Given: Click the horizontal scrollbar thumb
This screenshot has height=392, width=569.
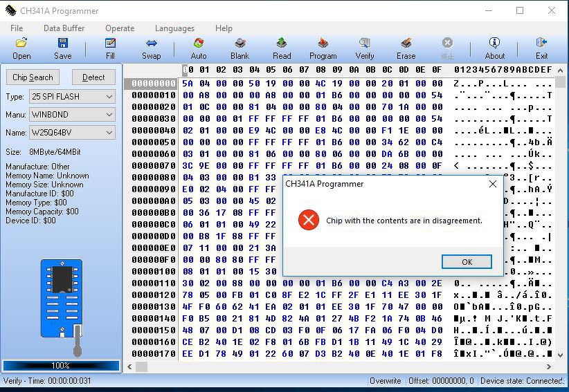Looking at the screenshot, I should pos(141,366).
